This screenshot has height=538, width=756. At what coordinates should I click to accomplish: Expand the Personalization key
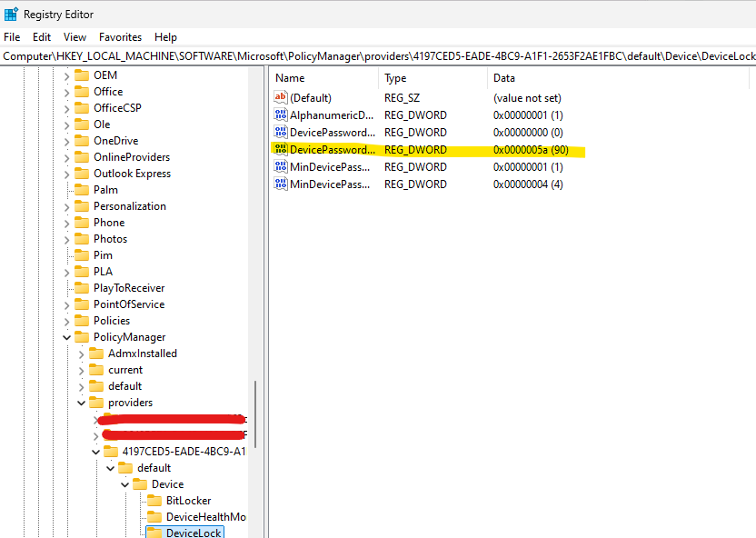point(66,207)
